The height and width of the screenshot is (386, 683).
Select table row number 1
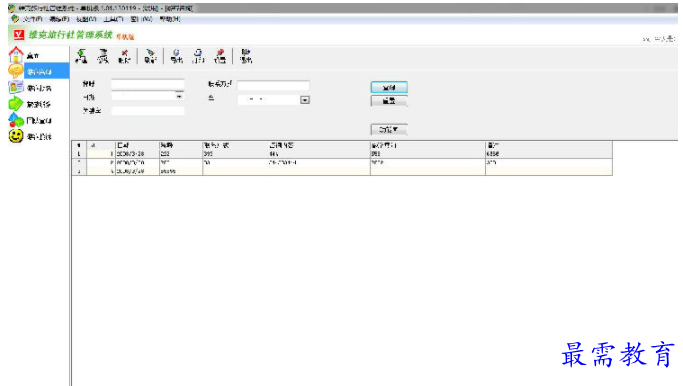pos(342,154)
